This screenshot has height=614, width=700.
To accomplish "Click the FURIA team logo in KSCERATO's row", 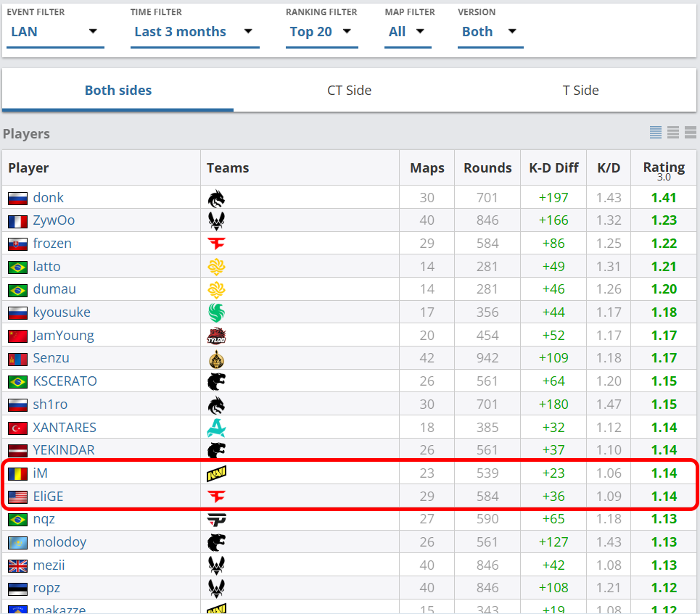I will (x=216, y=381).
